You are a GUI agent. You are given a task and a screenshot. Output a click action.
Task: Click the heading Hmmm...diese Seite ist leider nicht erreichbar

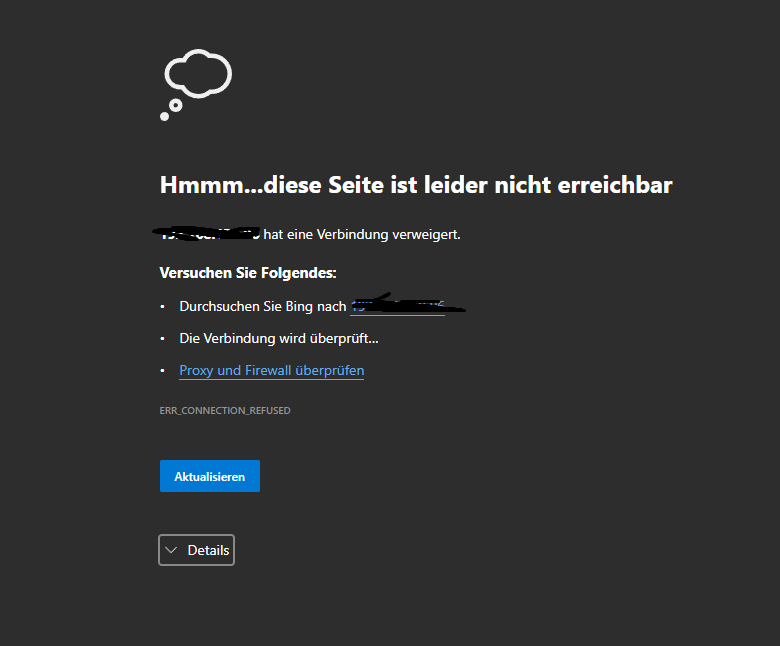[x=416, y=185]
